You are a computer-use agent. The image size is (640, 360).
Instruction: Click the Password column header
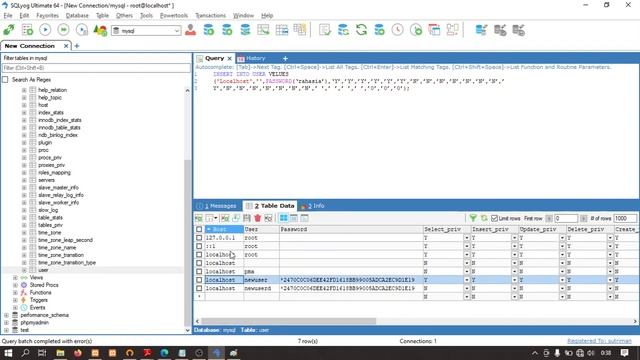pos(351,229)
